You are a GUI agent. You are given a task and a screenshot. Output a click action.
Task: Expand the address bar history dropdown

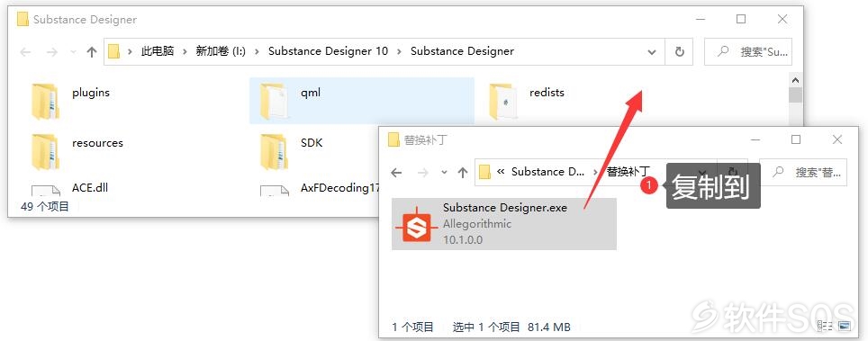(x=651, y=52)
